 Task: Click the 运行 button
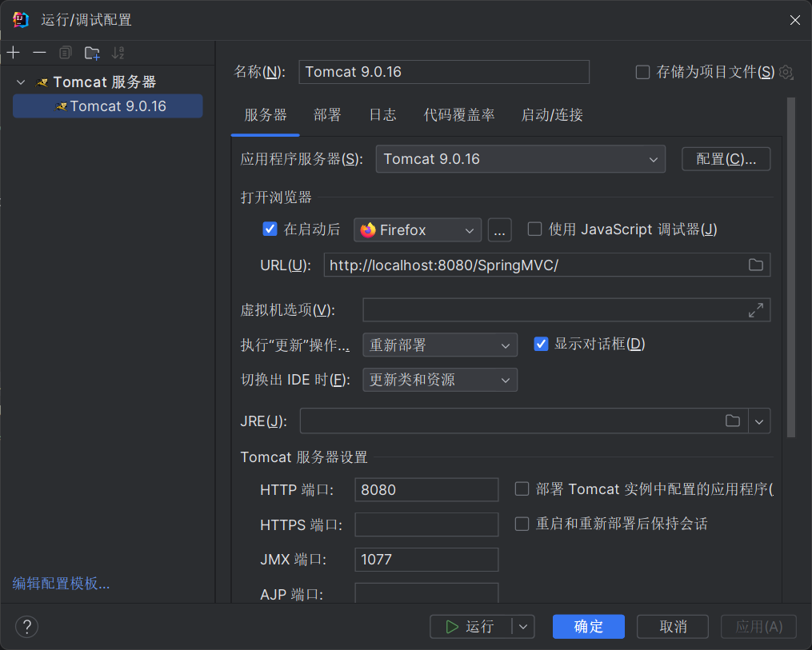[470, 627]
